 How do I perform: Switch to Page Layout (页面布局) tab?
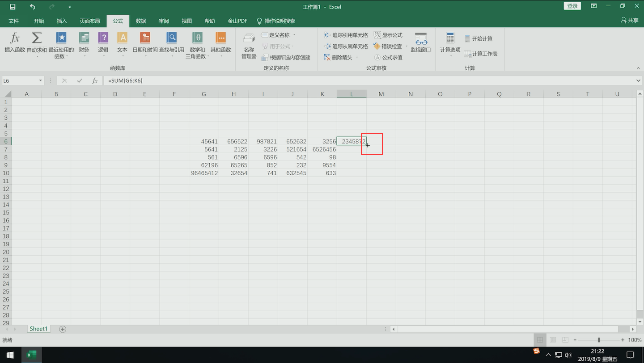(90, 21)
